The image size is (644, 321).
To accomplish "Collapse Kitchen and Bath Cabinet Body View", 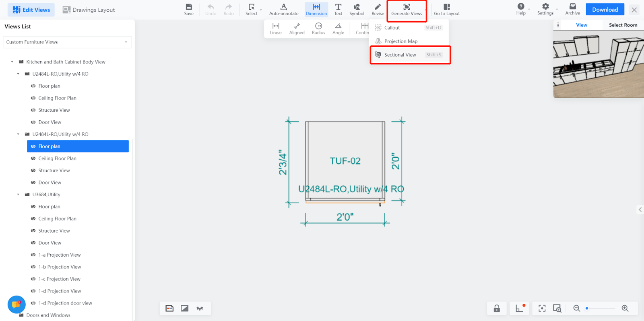I will [12, 62].
